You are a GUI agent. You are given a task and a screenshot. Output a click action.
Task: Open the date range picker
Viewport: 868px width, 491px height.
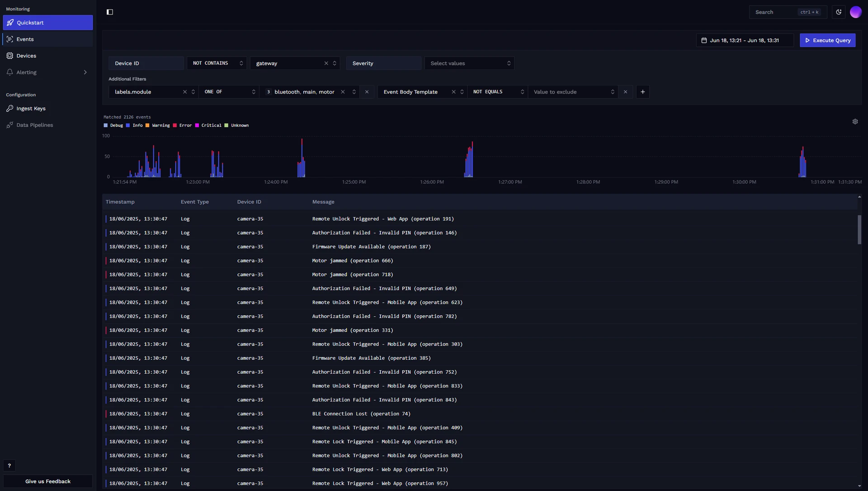pos(745,40)
